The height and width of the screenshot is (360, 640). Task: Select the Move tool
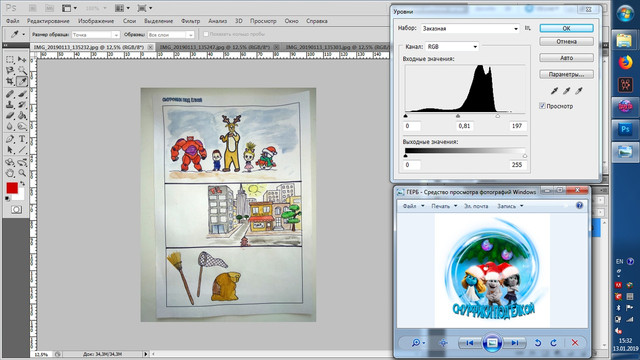(22, 60)
